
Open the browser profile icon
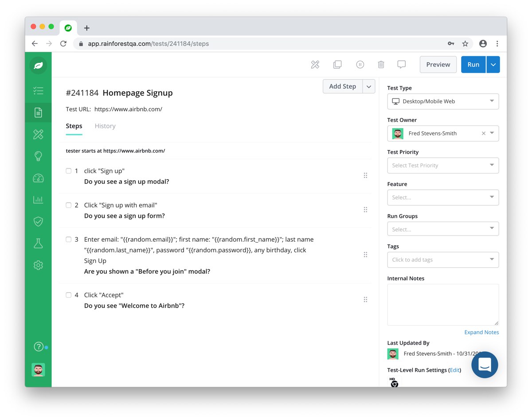pos(483,43)
